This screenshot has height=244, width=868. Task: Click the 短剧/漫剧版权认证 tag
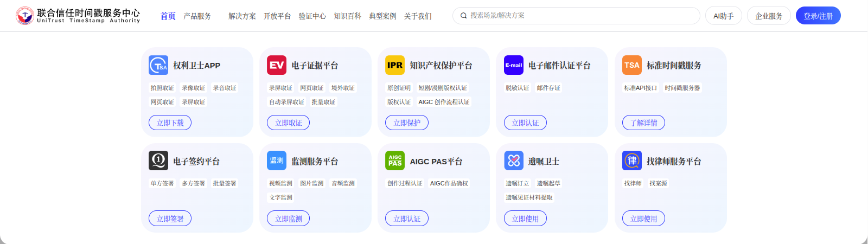pyautogui.click(x=443, y=88)
